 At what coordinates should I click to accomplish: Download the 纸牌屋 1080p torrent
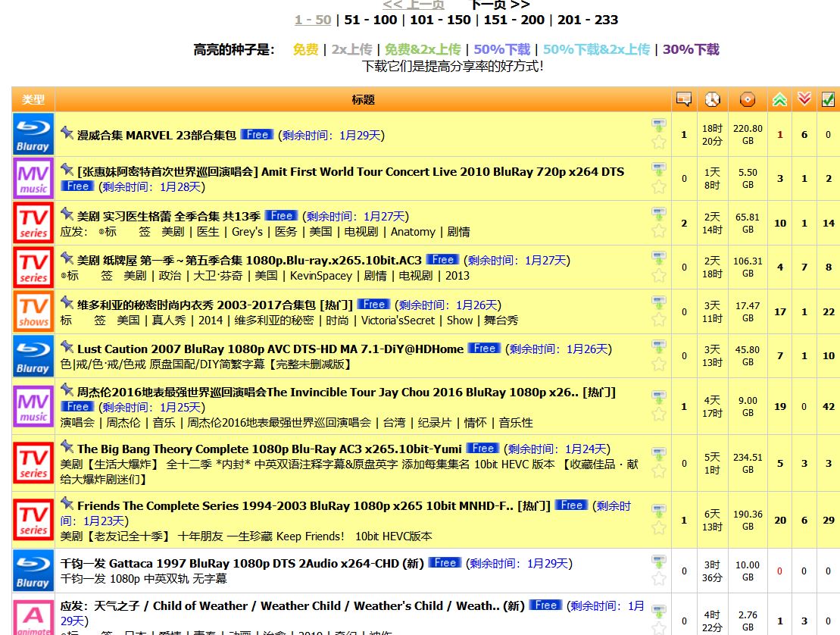[x=659, y=257]
